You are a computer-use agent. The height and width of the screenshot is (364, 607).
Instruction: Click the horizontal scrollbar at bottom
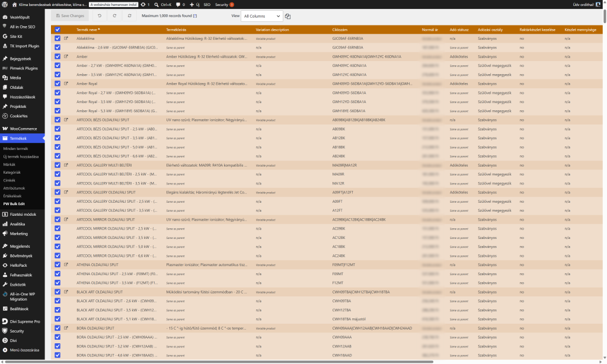click(x=221, y=362)
